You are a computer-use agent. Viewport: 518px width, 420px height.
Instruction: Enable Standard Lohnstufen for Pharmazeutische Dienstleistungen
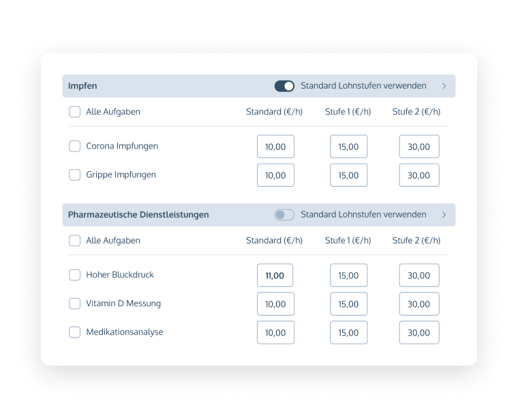tap(284, 215)
